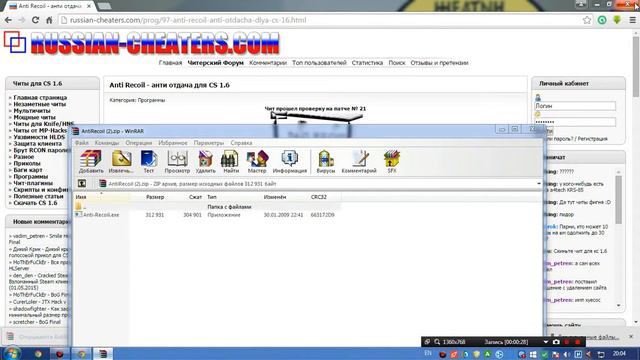Open the Отзывы и претензии link
Viewport: 640px width, 360px height.
(439, 63)
